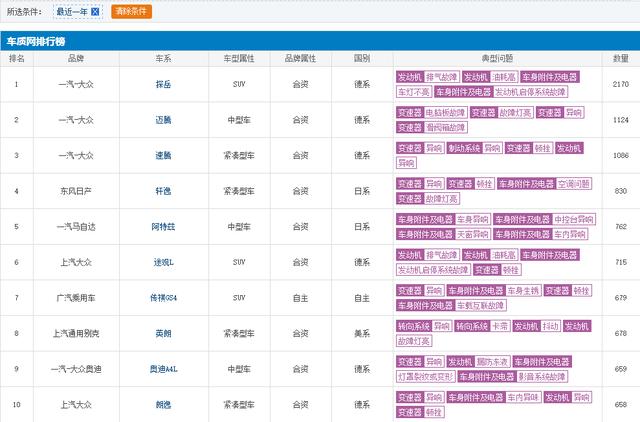This screenshot has width=640, height=422.
Task: Select the complaint count 1124
Action: 621,120
